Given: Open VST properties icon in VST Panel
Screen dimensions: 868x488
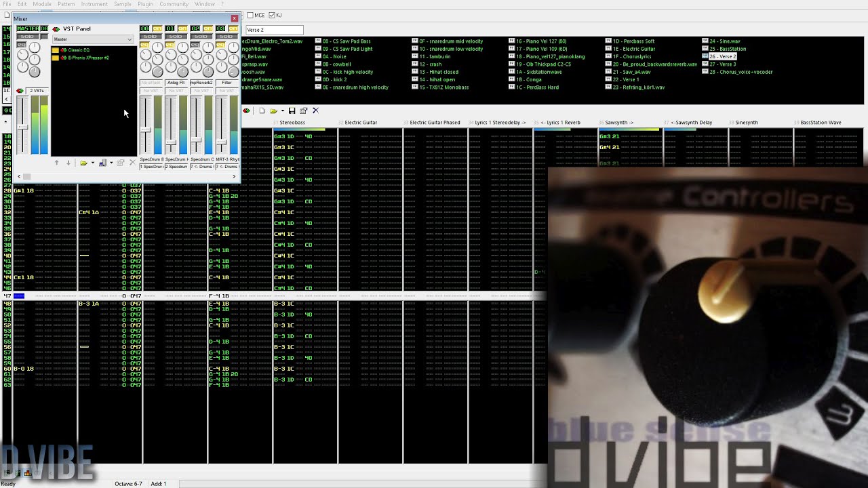Looking at the screenshot, I should coord(120,163).
